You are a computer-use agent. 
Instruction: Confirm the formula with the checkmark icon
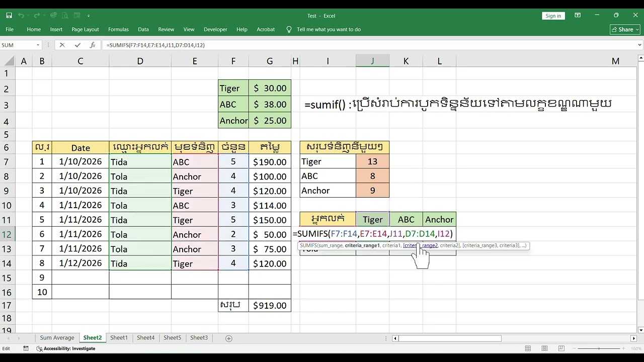(x=77, y=45)
